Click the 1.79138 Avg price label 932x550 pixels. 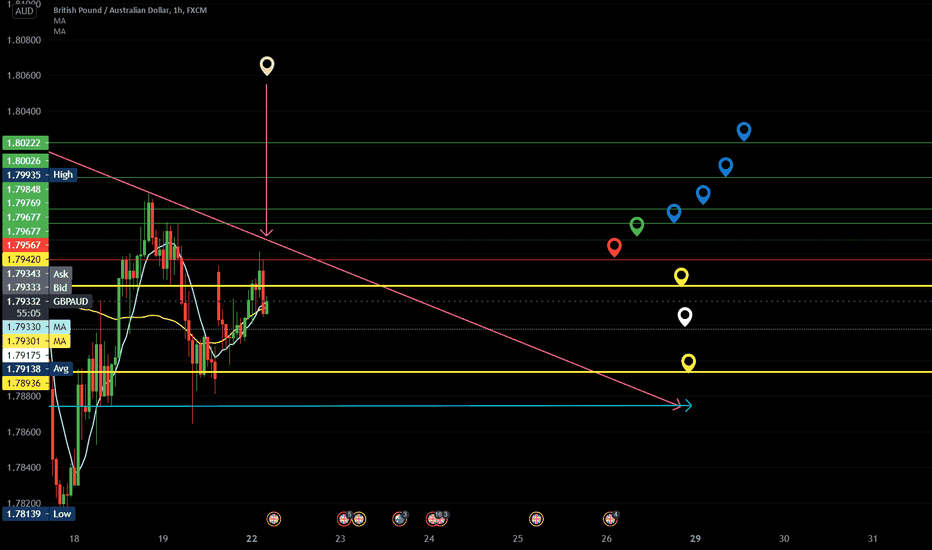tap(37, 369)
